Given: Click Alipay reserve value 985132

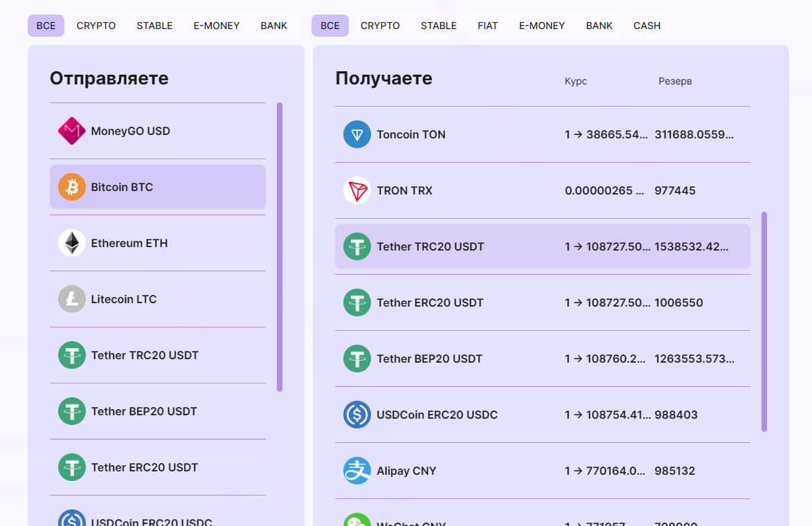Looking at the screenshot, I should pos(675,471).
